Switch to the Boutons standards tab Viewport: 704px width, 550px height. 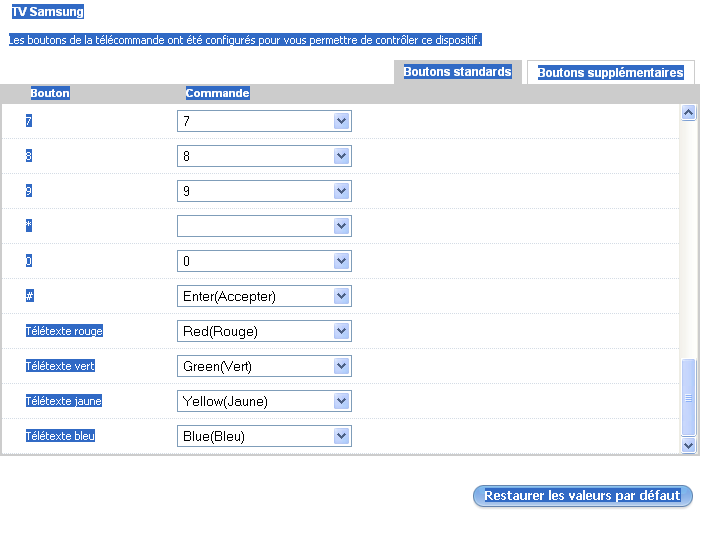[x=457, y=72]
